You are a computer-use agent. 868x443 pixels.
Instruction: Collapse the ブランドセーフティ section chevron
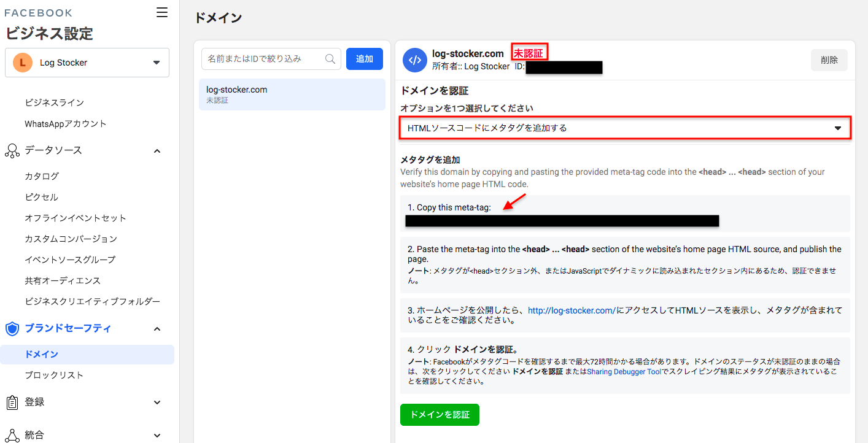click(x=157, y=329)
